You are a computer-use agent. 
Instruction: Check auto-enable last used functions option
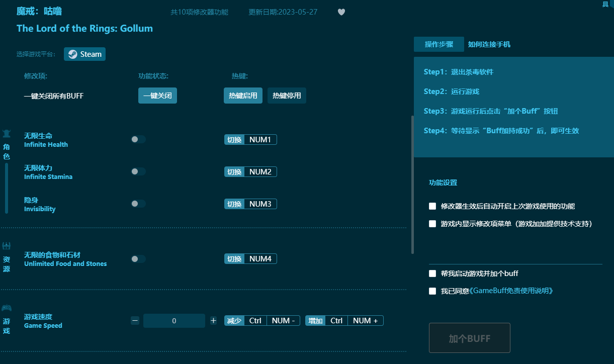pyautogui.click(x=432, y=206)
